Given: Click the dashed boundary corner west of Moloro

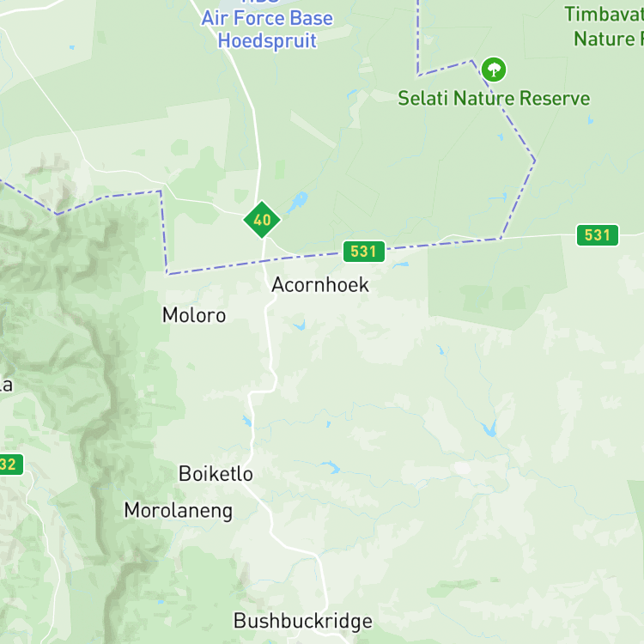Looking at the screenshot, I should [167, 274].
